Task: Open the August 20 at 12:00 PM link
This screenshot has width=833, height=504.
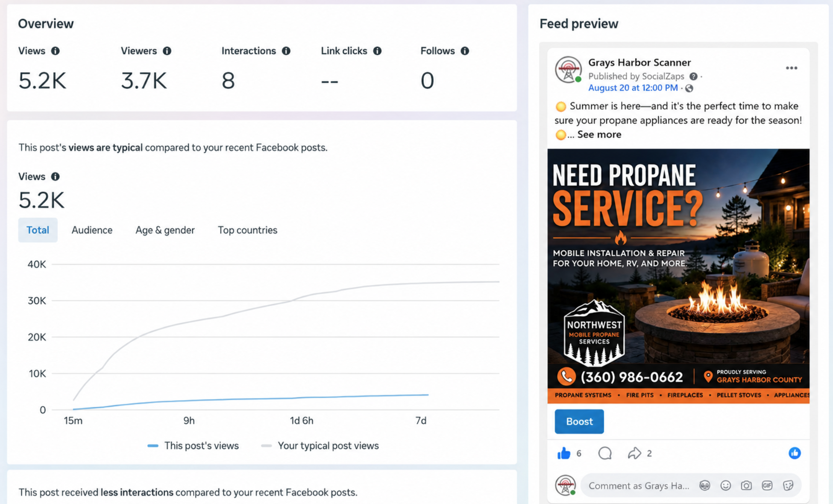Action: [633, 88]
